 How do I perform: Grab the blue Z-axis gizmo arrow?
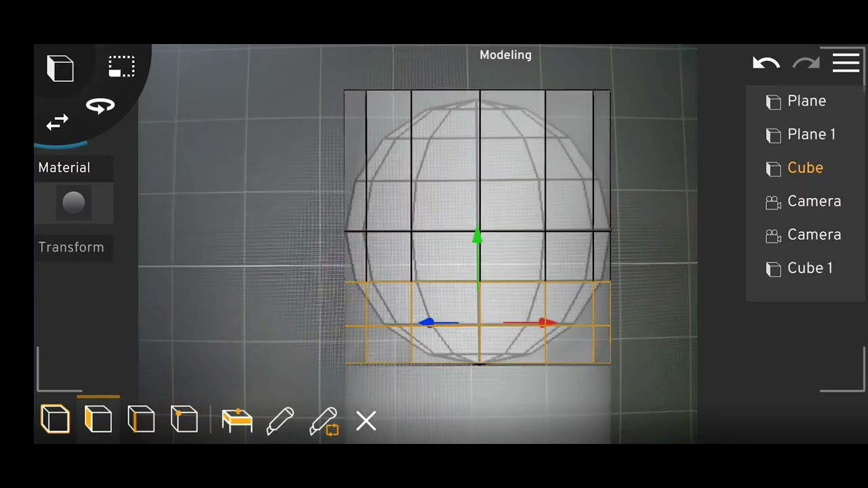tap(427, 323)
